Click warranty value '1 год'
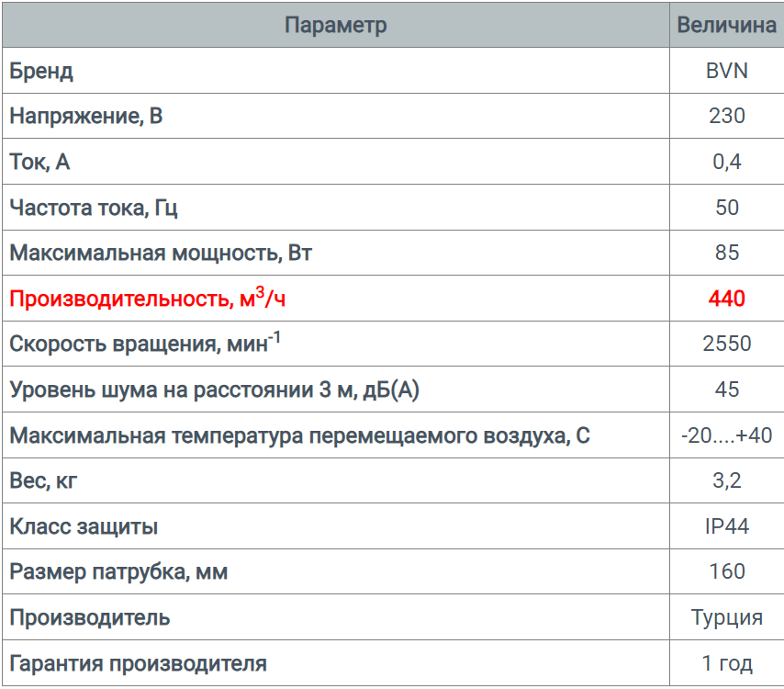Viewport: 784px width, 689px height. [x=726, y=663]
